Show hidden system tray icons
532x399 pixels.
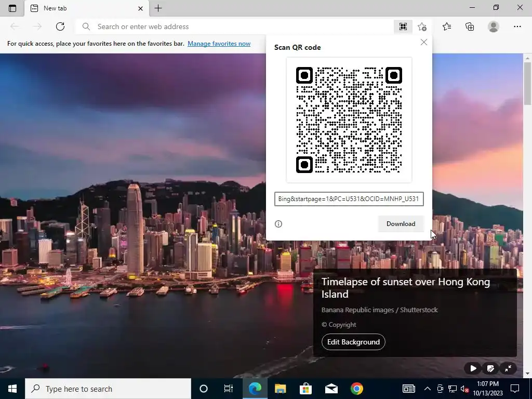coord(428,389)
